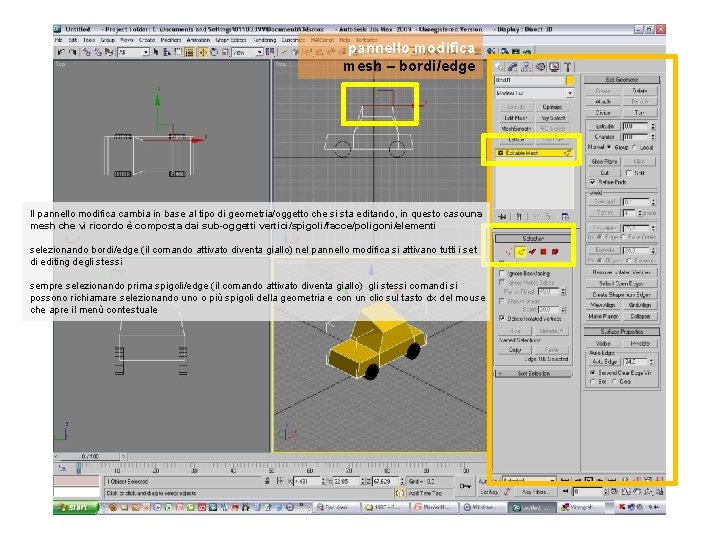Activate Select and Move tool

(x=202, y=52)
